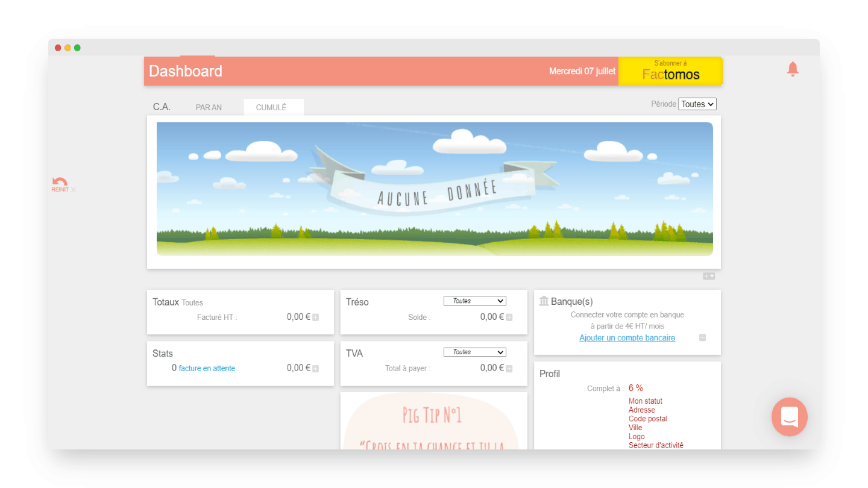The width and height of the screenshot is (868, 488).
Task: Click the Pig Tip N°1 card
Action: coord(433,421)
